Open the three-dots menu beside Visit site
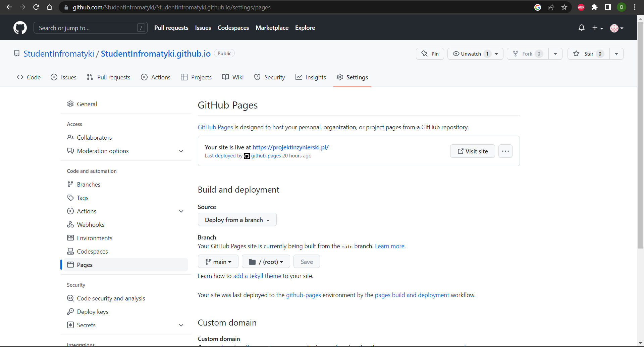The image size is (644, 347). point(505,151)
